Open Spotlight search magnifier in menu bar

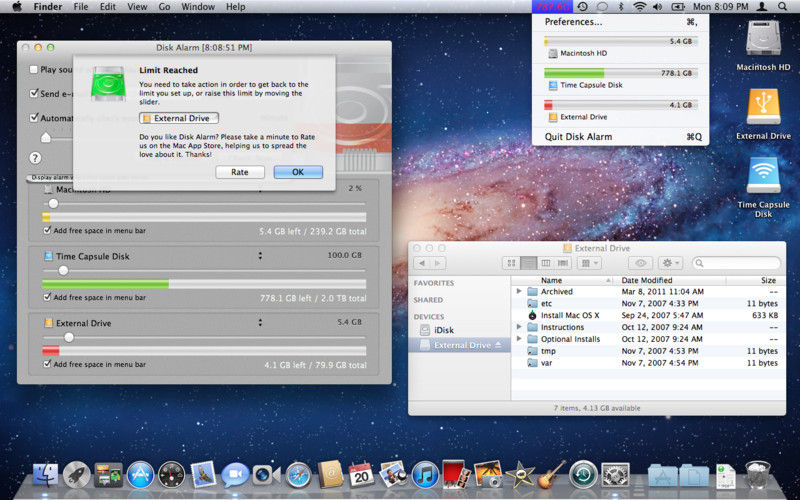coord(782,7)
